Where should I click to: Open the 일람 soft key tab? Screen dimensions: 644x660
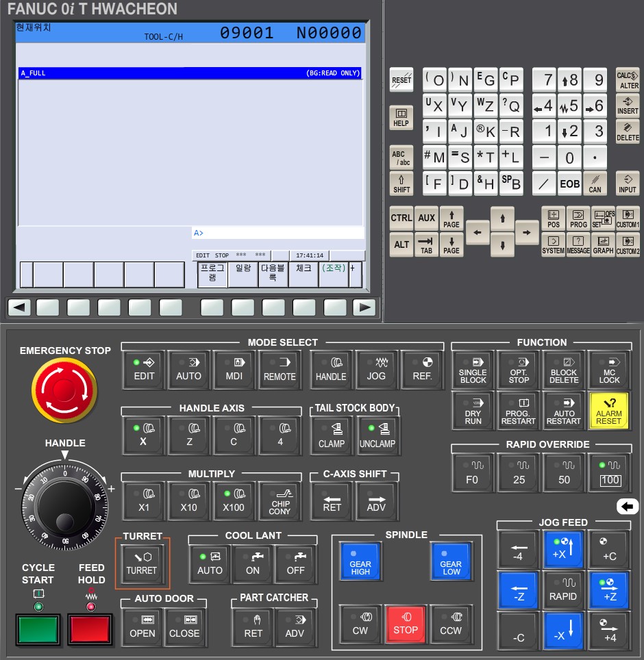point(243,275)
